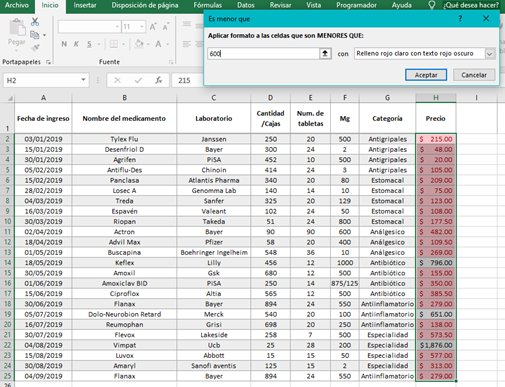
Task: Click the Aceptar button
Action: (x=426, y=75)
